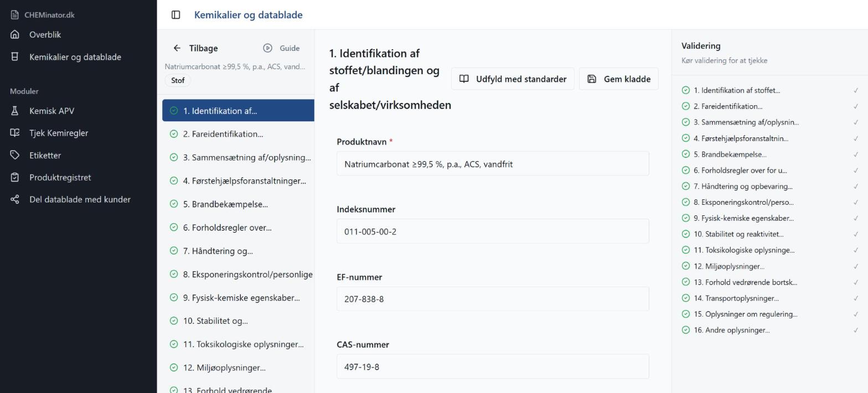
Task: Click the check icon of 11. Toksikologiske oplysninger in the section list
Action: (x=174, y=344)
